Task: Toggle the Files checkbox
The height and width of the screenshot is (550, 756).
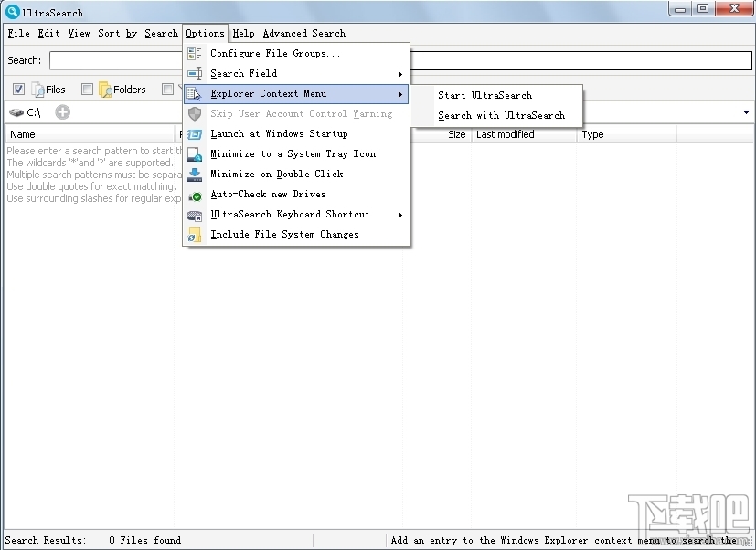Action: pos(18,90)
